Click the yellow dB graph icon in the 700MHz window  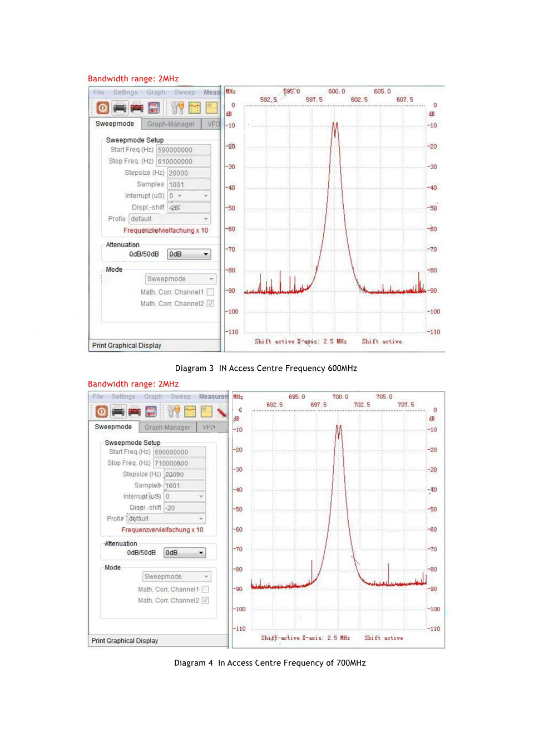click(x=206, y=411)
